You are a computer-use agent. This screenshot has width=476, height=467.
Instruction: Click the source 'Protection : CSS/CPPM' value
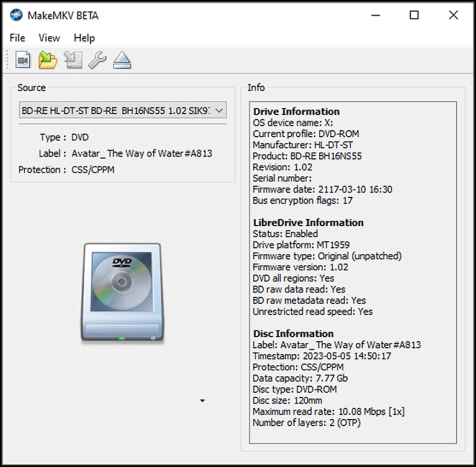click(93, 170)
